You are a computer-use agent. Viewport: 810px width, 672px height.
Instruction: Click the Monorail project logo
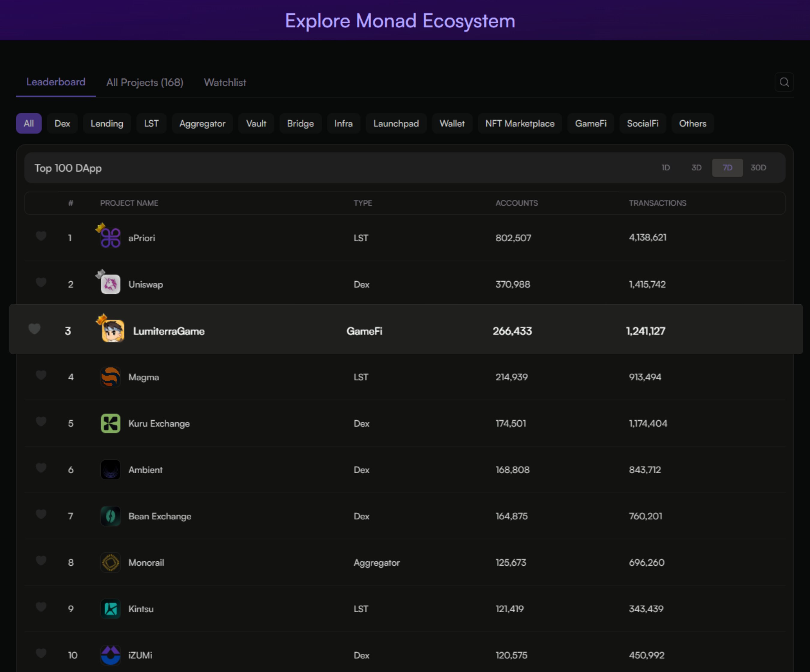(110, 563)
